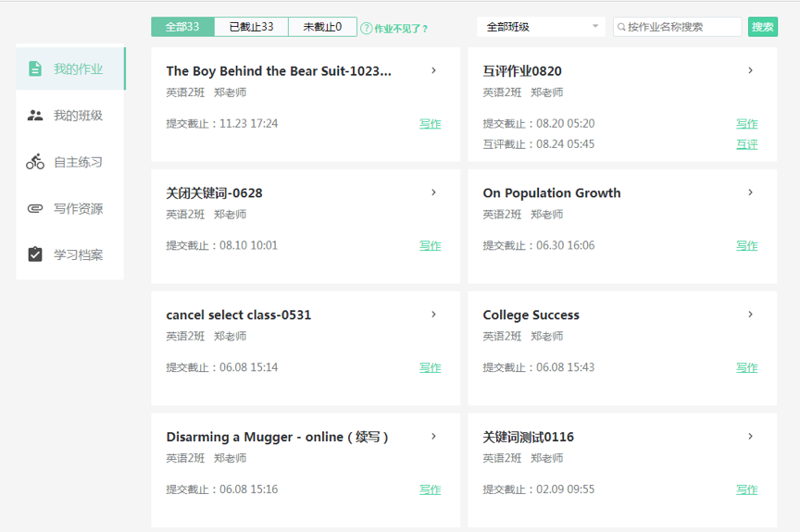Open arrow for The Boy Behind the Bear Suit
This screenshot has width=800, height=532.
433,70
